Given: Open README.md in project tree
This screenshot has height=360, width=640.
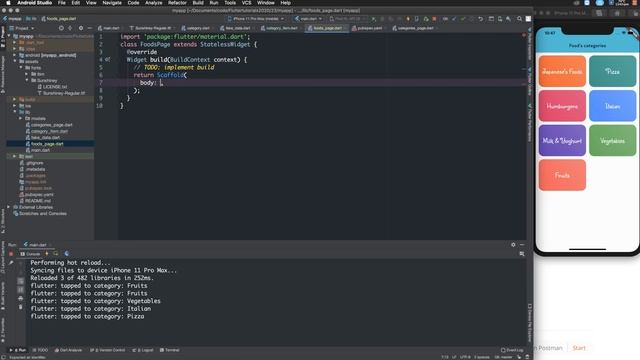Looking at the screenshot, I should [38, 201].
